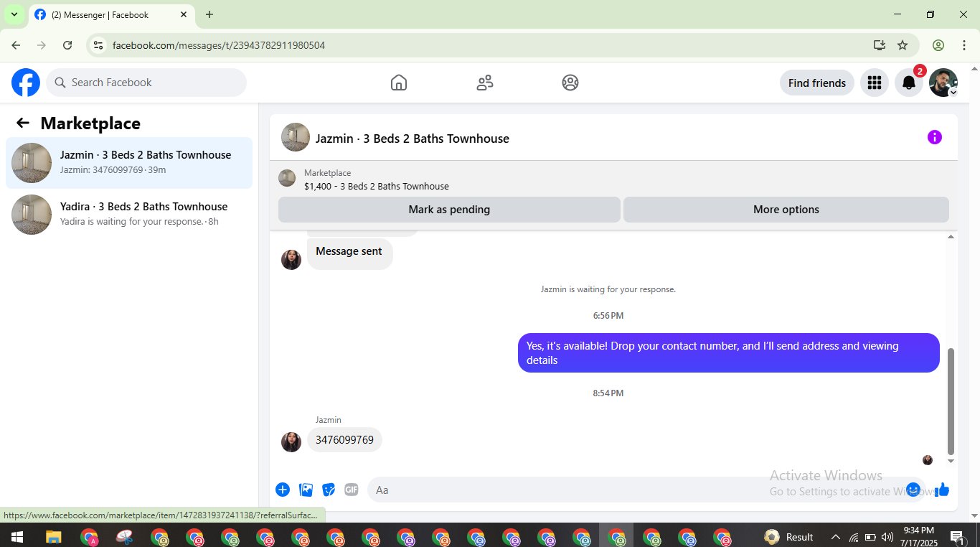Open the Friends icon in top navigation
The image size is (980, 547).
485,83
